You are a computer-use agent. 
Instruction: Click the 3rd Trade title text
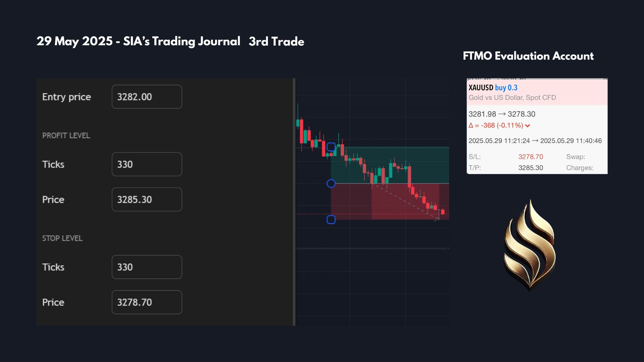(276, 42)
